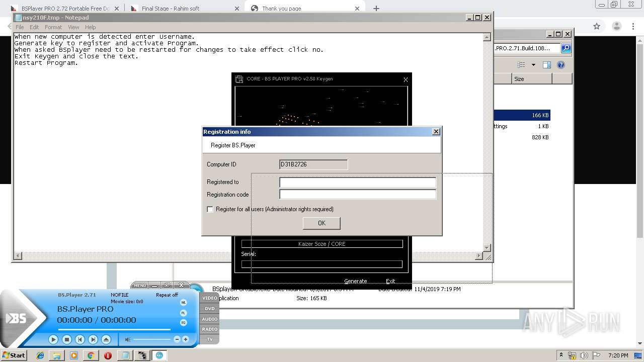This screenshot has height=362, width=644.
Task: Skip to previous track in BS.Player
Action: pyautogui.click(x=79, y=339)
